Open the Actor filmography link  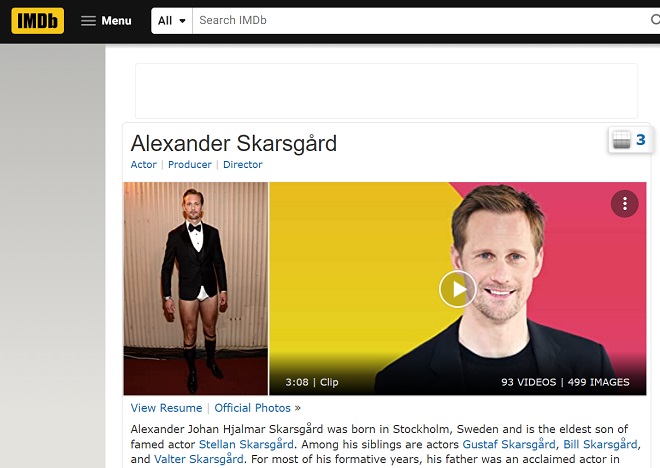pyautogui.click(x=144, y=165)
